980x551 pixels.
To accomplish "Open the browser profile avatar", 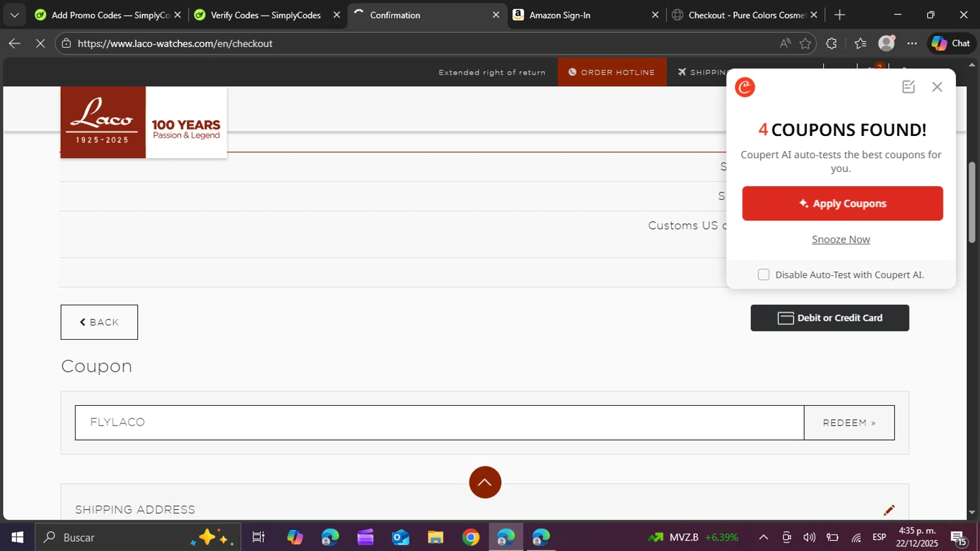I will click(x=887, y=43).
